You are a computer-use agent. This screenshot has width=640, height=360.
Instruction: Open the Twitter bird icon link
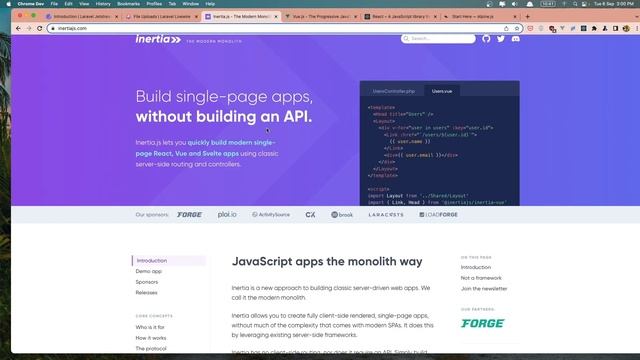(x=501, y=39)
